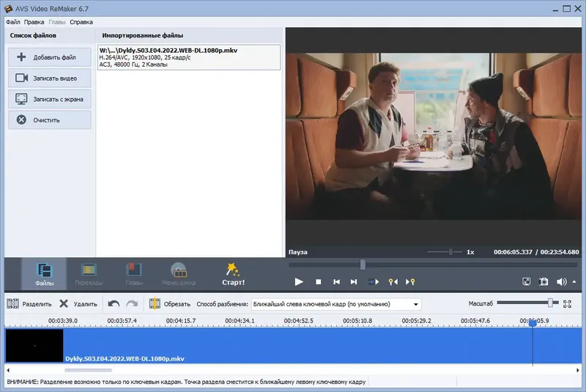Viewport: 586px width, 392px height.
Task: Click the timeline scroll right arrow
Action: [578, 370]
